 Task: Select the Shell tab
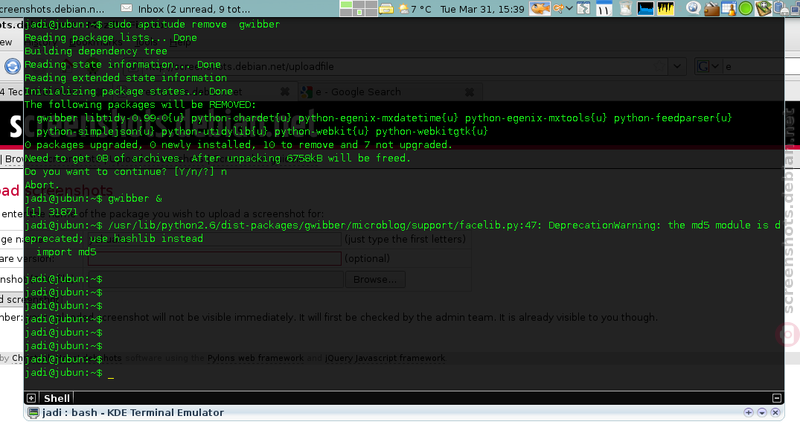(x=57, y=398)
